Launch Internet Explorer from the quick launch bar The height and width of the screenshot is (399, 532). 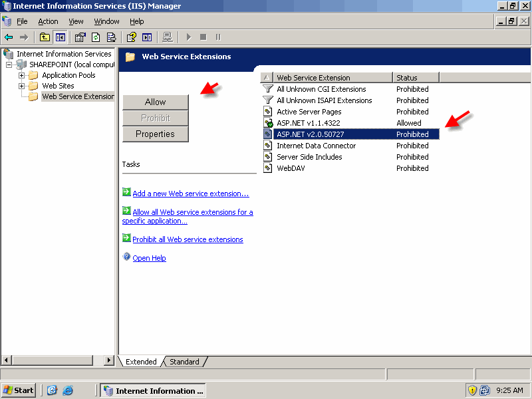[68, 390]
